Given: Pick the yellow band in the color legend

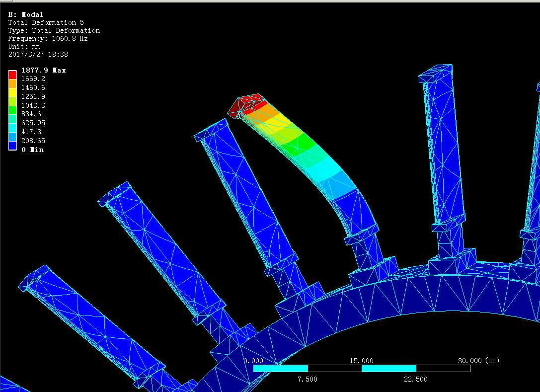Looking at the screenshot, I should click(x=12, y=92).
